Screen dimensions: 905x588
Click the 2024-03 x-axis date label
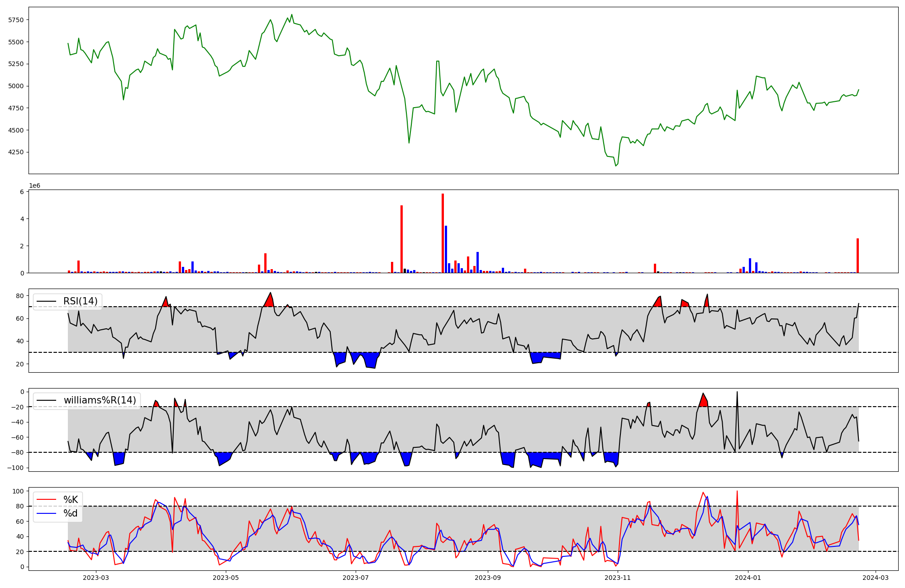pyautogui.click(x=876, y=578)
